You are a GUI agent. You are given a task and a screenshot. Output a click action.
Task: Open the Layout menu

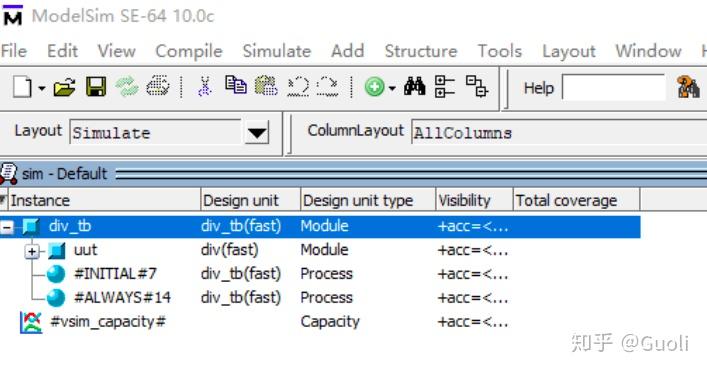[x=569, y=51]
